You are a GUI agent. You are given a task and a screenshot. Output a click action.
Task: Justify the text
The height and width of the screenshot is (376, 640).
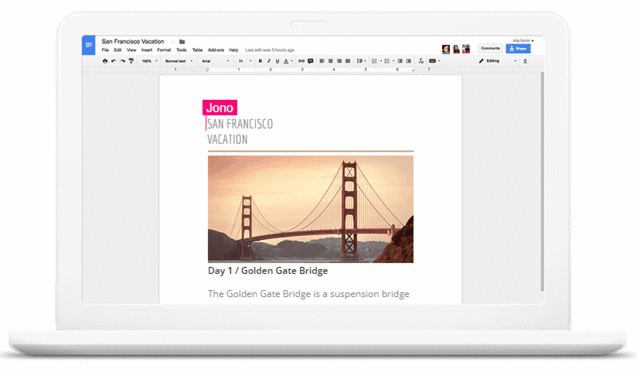click(348, 61)
